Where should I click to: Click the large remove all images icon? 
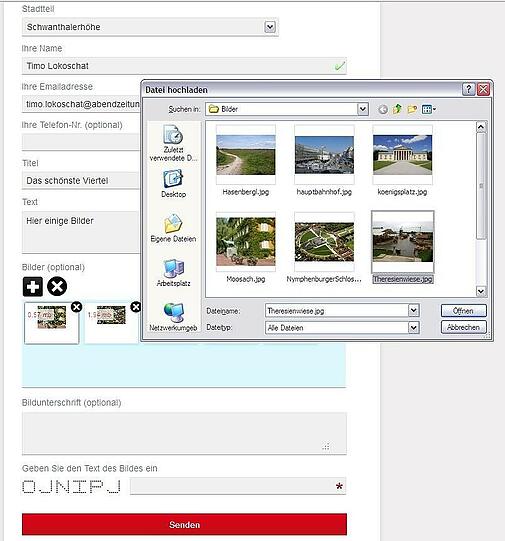tap(57, 287)
